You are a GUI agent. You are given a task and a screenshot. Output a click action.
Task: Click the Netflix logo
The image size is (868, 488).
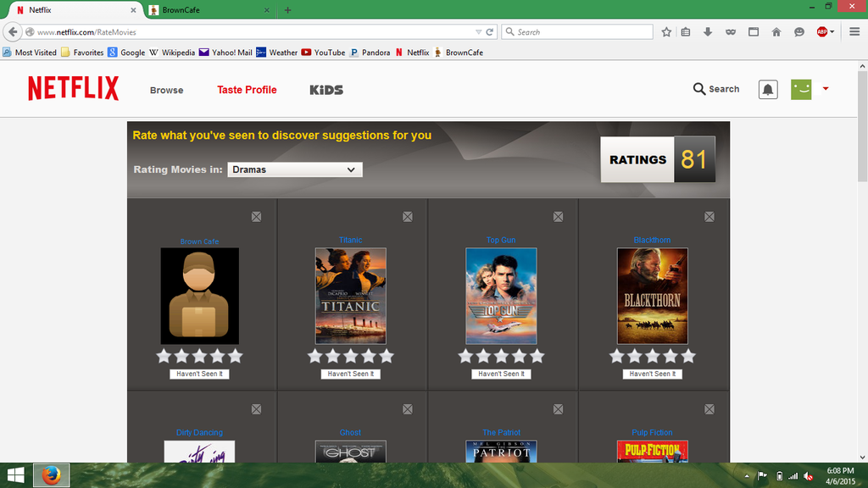tap(73, 88)
